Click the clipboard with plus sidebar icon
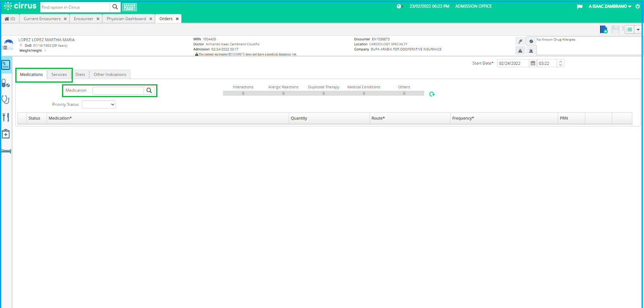Image resolution: width=644 pixels, height=308 pixels. pos(6,134)
